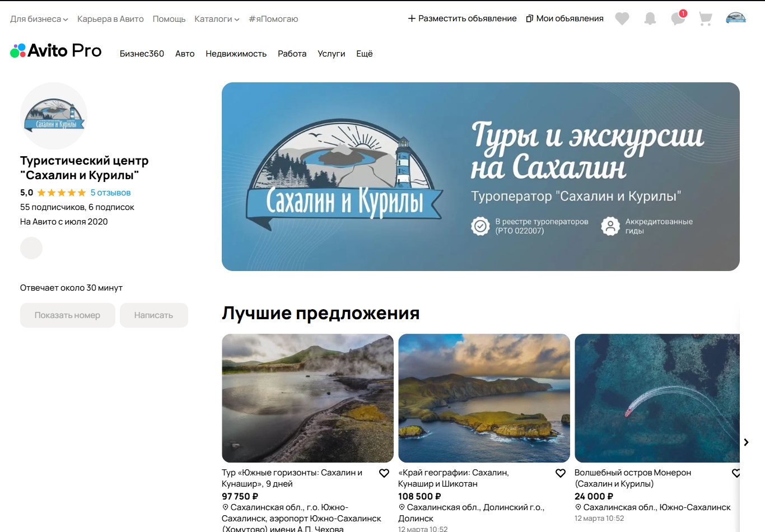
Task: Go to the «Недвижимость» section
Action: pos(236,54)
